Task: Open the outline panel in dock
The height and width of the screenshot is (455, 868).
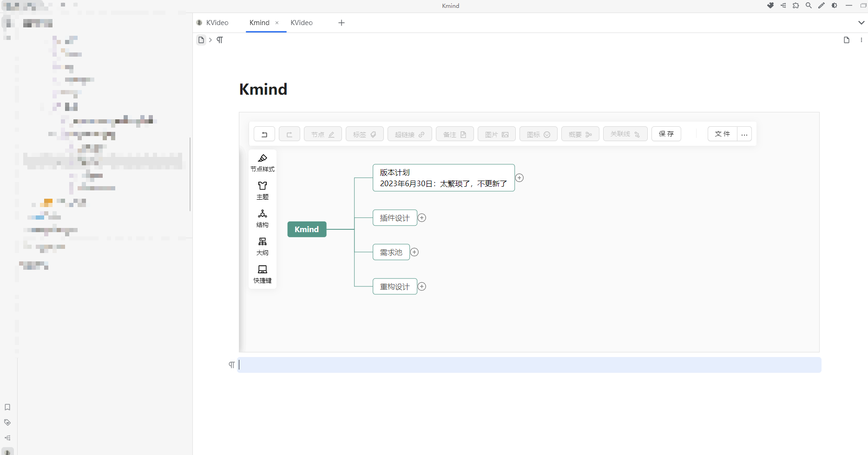Action: (x=7, y=438)
